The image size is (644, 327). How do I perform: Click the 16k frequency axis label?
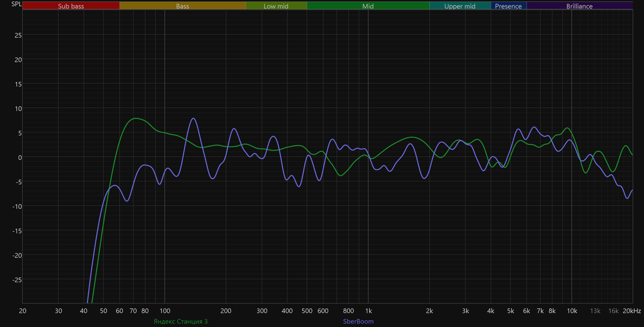click(x=613, y=311)
